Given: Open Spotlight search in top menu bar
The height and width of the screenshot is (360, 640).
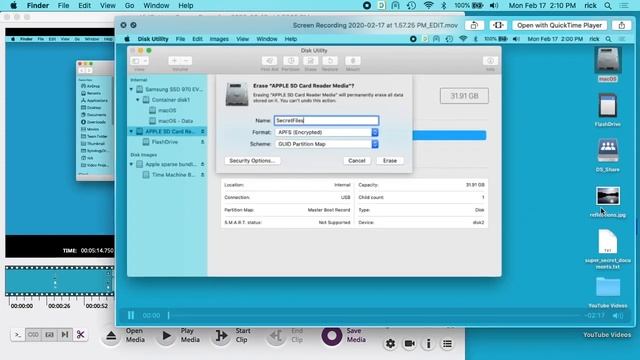Looking at the screenshot, I should [x=608, y=6].
